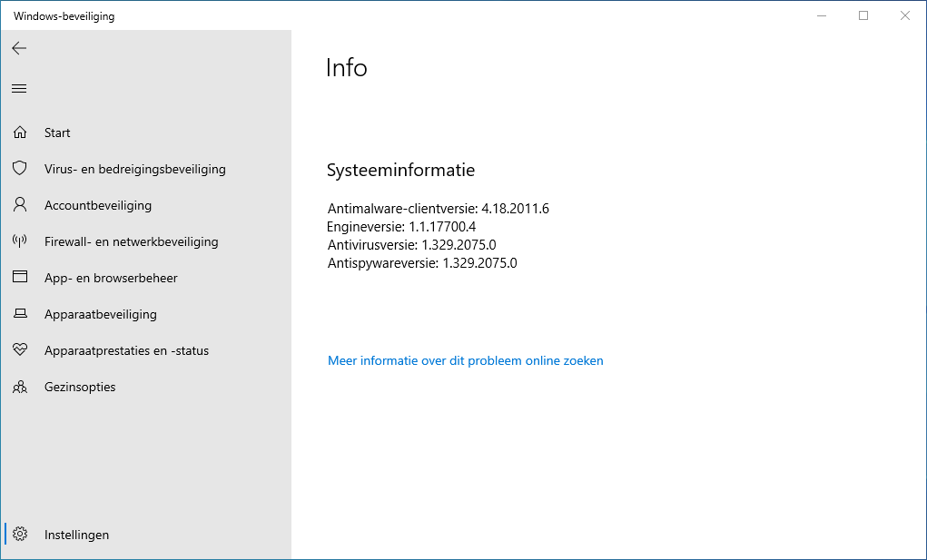Viewport: 927px width, 560px height.
Task: Click the Engineversie 1.1.17700.4 line
Action: click(401, 227)
